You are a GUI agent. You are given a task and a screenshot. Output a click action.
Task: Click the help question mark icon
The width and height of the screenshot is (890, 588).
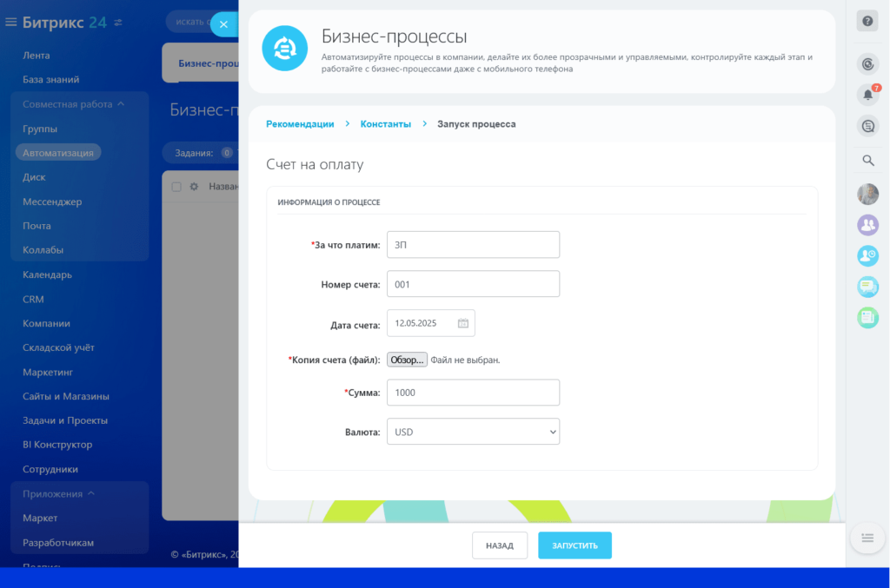click(867, 20)
